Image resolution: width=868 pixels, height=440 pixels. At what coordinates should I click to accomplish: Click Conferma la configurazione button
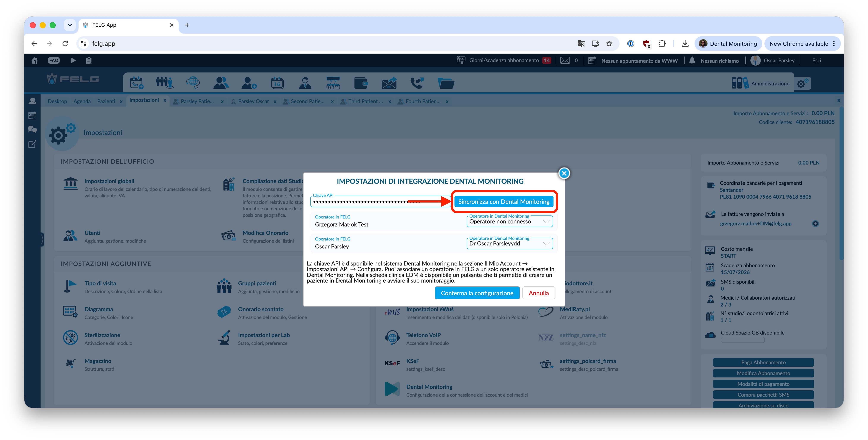tap(477, 293)
